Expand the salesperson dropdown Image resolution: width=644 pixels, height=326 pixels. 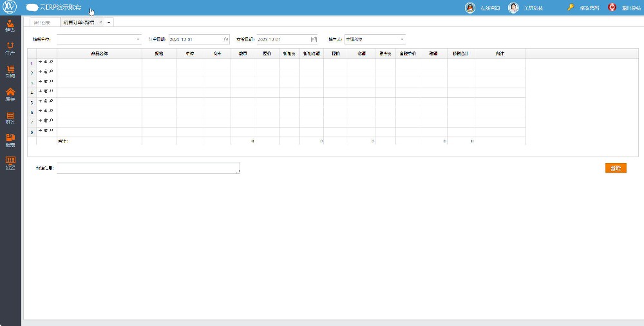pos(402,40)
